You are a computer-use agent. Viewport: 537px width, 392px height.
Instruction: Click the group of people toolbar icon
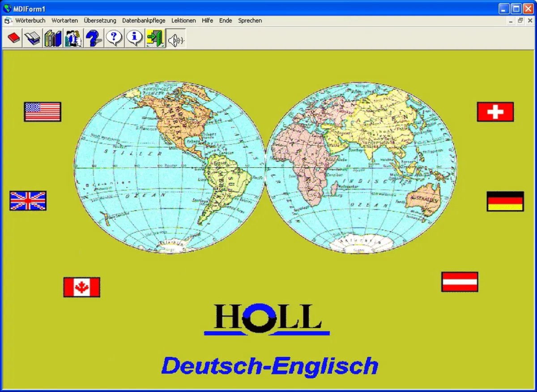click(73, 38)
